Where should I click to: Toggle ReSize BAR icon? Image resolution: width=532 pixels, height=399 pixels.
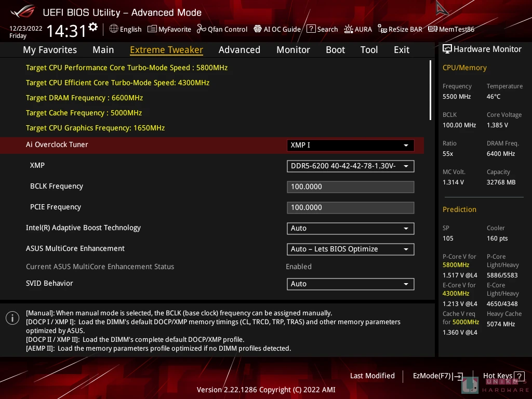(382, 29)
